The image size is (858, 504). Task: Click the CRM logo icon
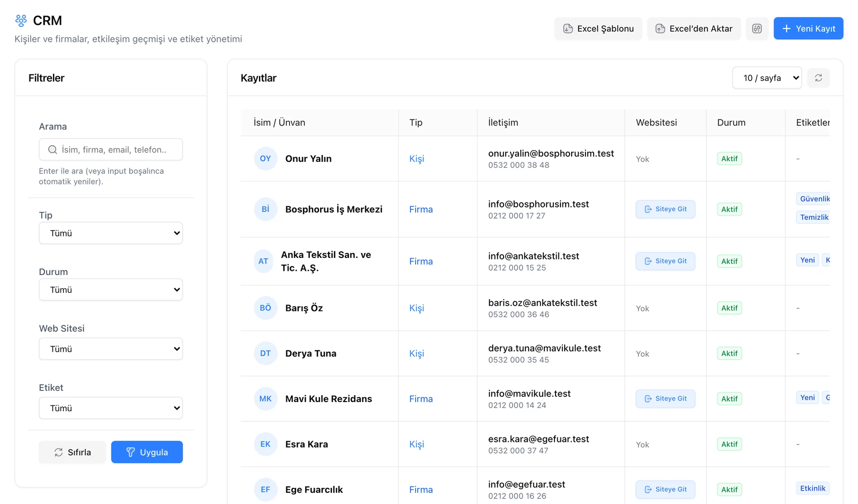(21, 20)
